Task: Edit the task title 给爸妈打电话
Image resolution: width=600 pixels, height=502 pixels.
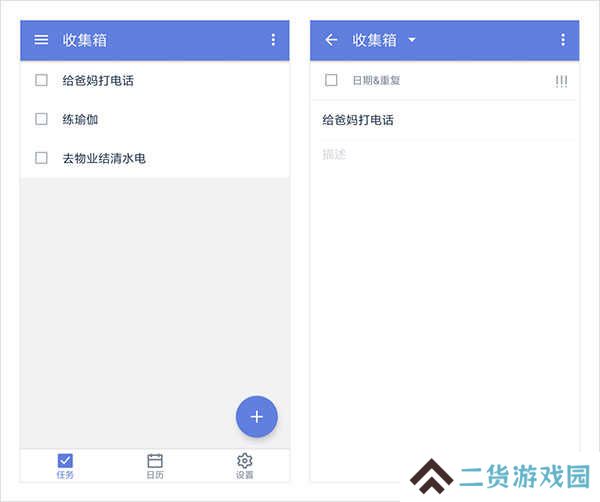Action: (358, 120)
